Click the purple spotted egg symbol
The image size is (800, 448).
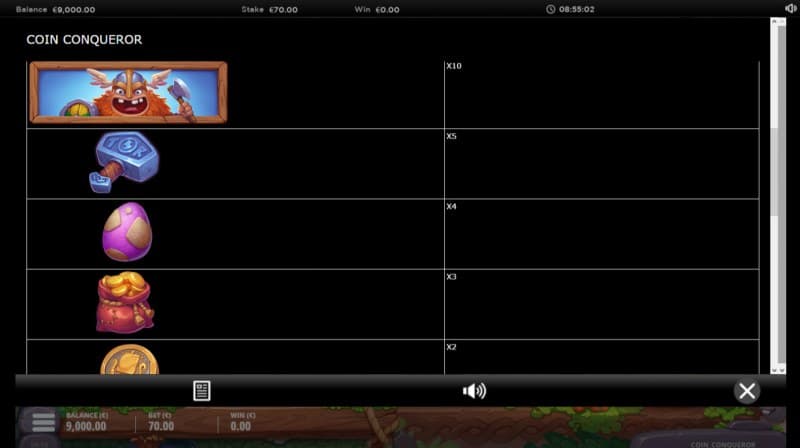[x=127, y=231]
